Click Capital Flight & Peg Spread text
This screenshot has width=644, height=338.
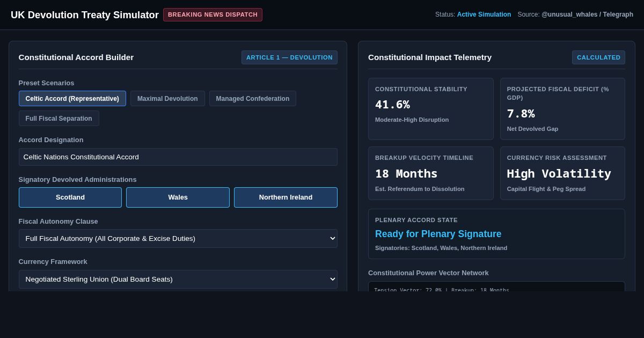[546, 189]
